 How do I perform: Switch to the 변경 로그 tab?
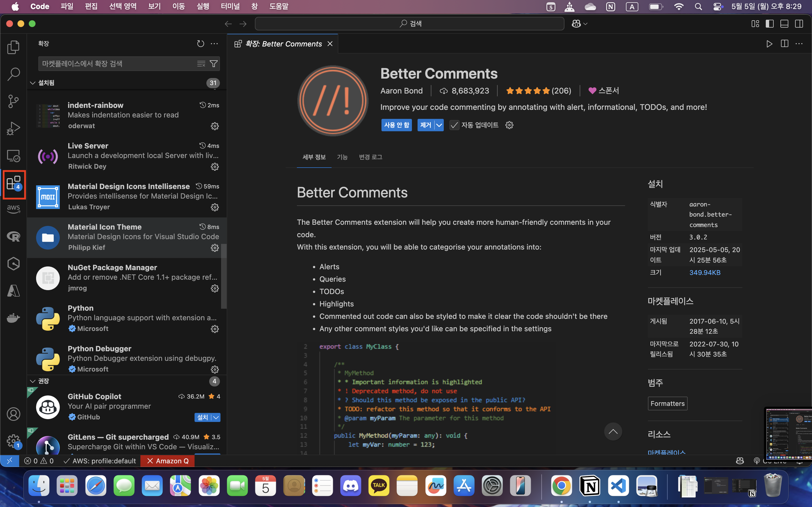click(x=370, y=157)
